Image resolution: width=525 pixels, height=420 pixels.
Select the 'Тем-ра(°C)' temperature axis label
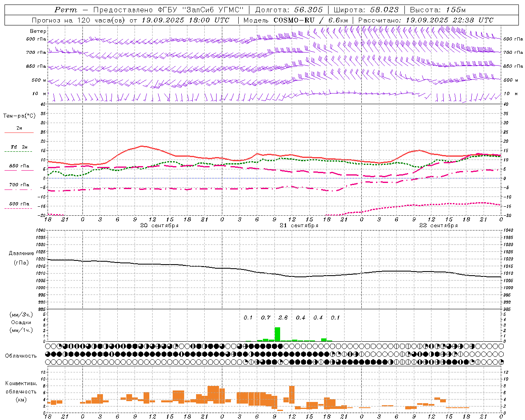pyautogui.click(x=19, y=116)
